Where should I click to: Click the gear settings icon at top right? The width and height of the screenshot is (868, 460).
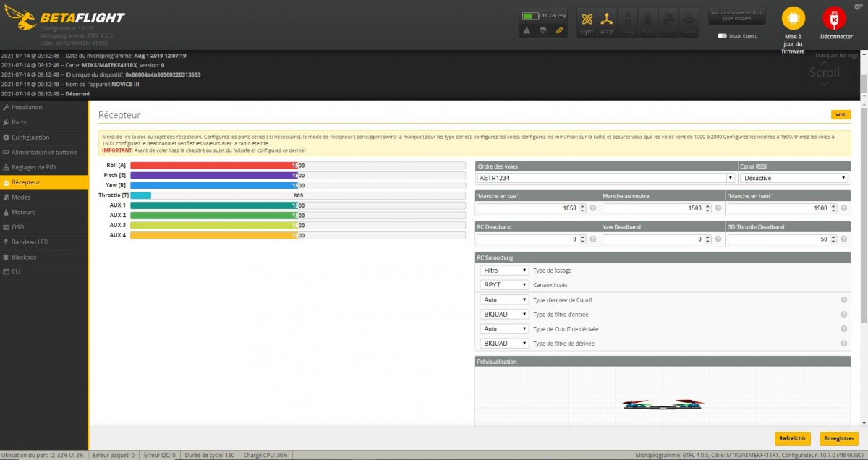858,6
